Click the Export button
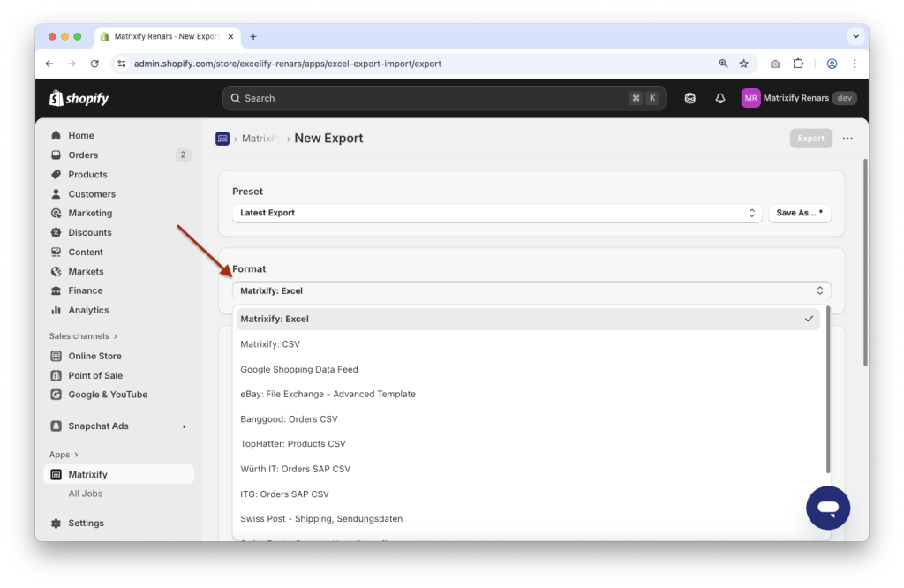The width and height of the screenshot is (904, 588). coord(810,138)
